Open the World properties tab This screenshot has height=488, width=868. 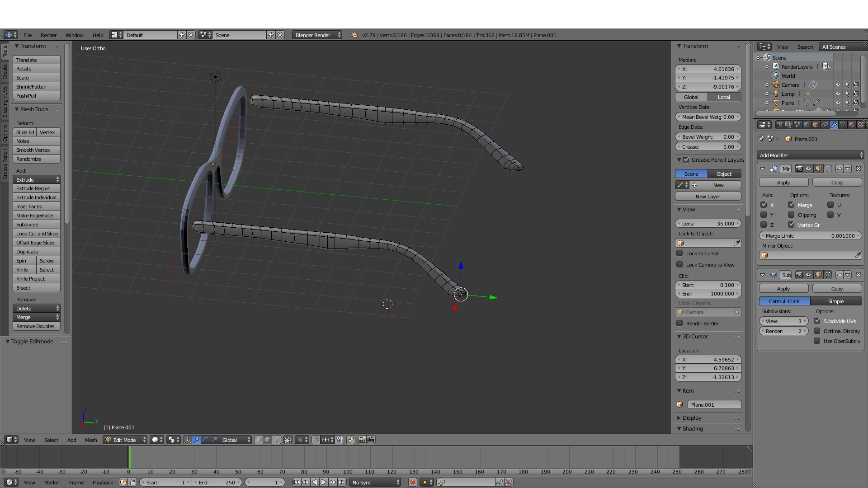pos(807,125)
